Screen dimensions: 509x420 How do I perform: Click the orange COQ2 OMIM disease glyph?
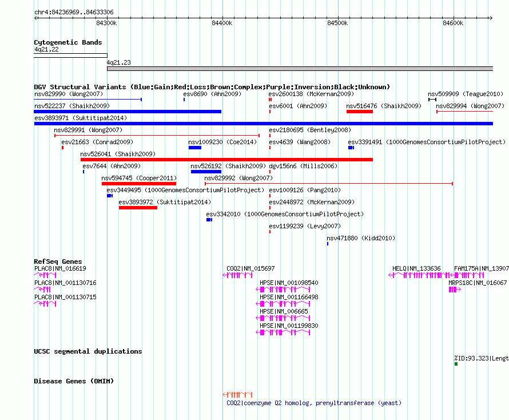pyautogui.click(x=237, y=395)
